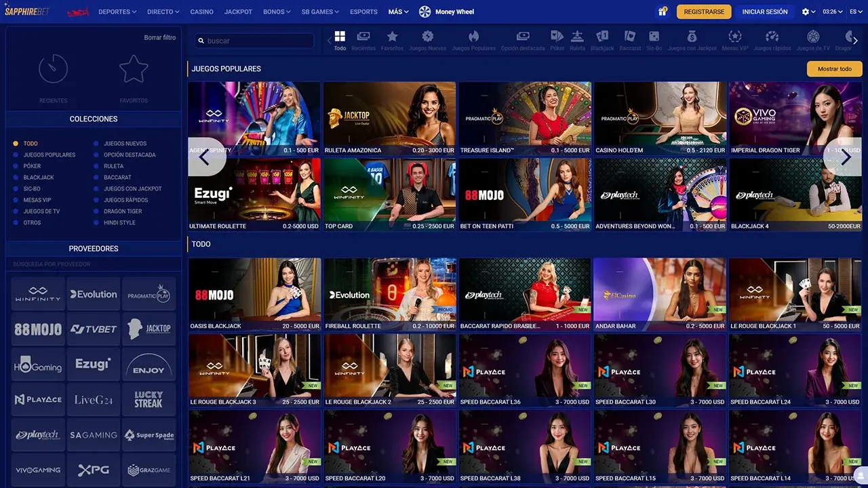Click the Money Wheel icon in the header
Viewport: 868px width, 488px height.
425,12
